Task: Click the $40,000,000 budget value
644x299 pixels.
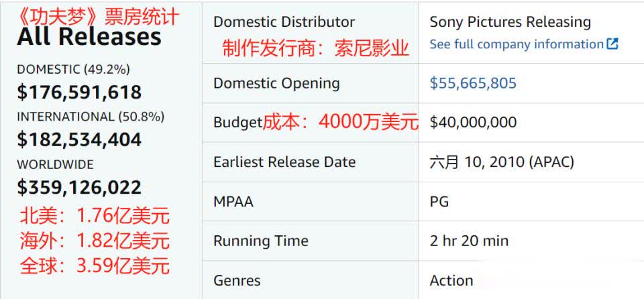Action: tap(473, 123)
